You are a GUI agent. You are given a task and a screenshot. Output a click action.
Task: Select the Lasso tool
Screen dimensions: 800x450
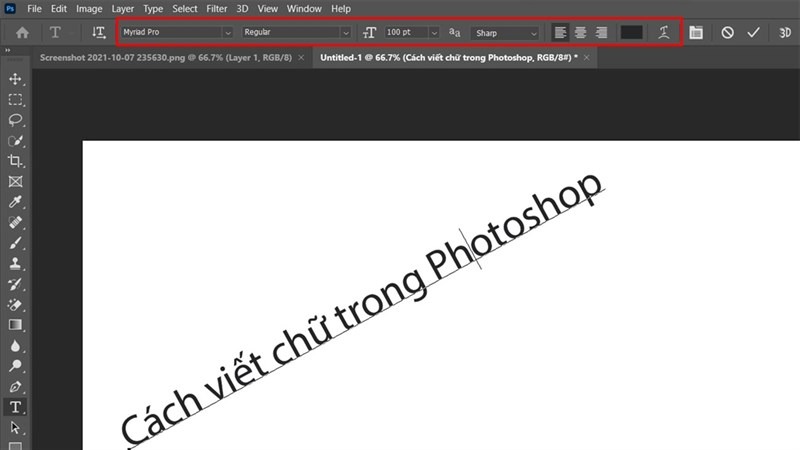click(15, 120)
